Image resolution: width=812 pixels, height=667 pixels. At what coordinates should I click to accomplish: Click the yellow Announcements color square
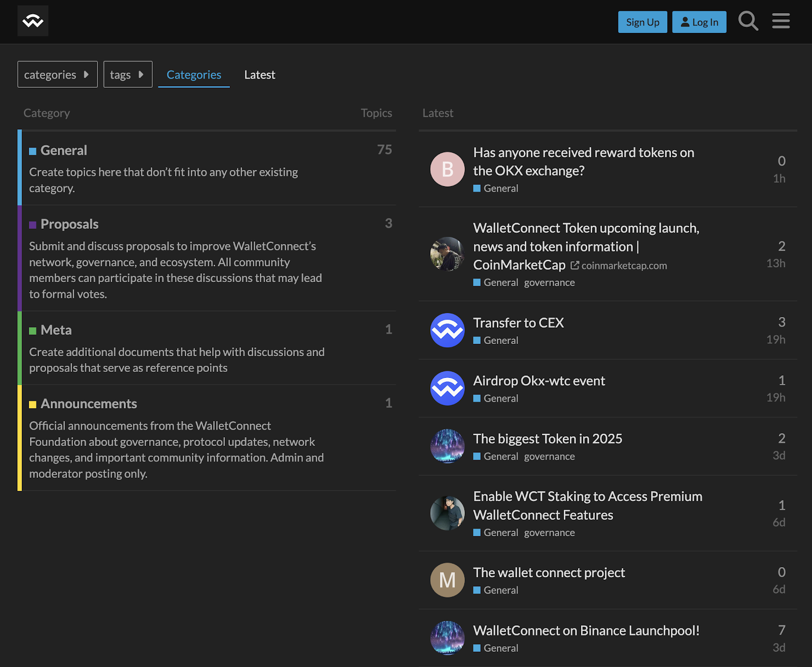pos(33,405)
